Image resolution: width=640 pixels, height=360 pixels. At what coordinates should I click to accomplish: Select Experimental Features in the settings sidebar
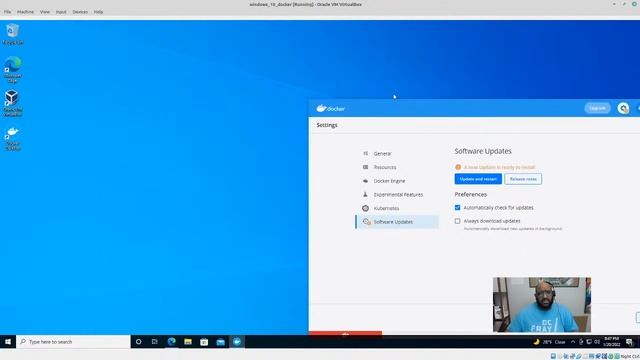pos(397,194)
